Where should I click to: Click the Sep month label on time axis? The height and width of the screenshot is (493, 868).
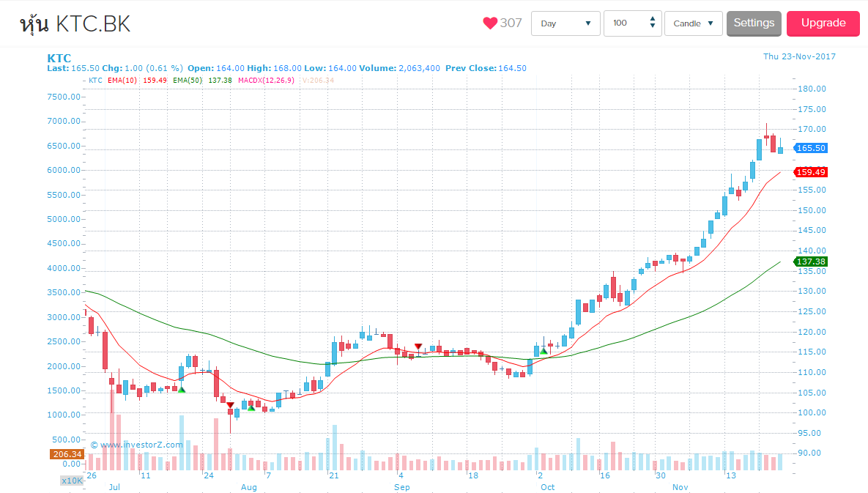pyautogui.click(x=402, y=487)
